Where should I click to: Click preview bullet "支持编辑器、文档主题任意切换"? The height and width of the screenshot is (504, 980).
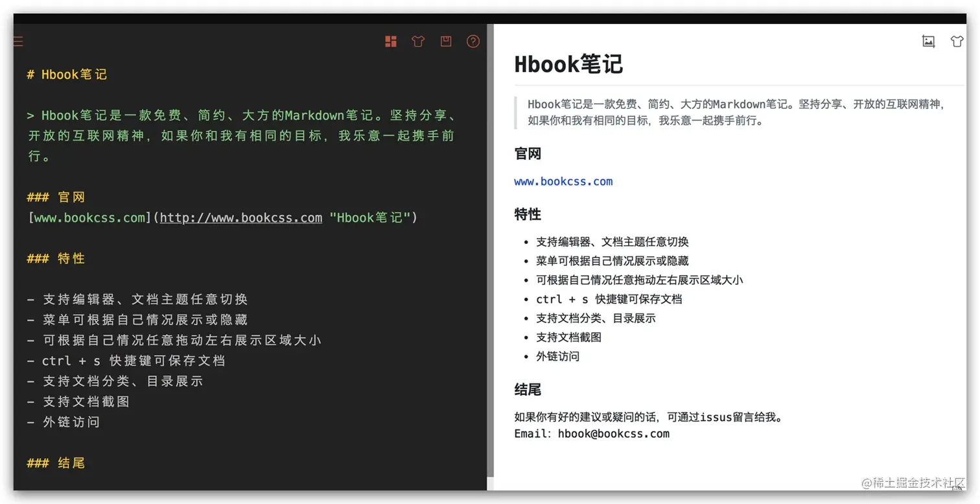pos(612,242)
